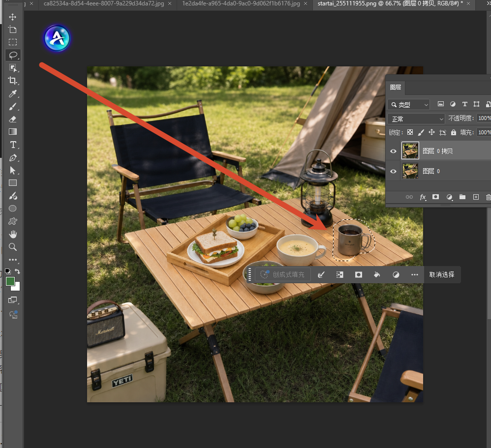Screen dimensions: 491x448
Task: Click the 取消选择 button
Action: pos(442,274)
